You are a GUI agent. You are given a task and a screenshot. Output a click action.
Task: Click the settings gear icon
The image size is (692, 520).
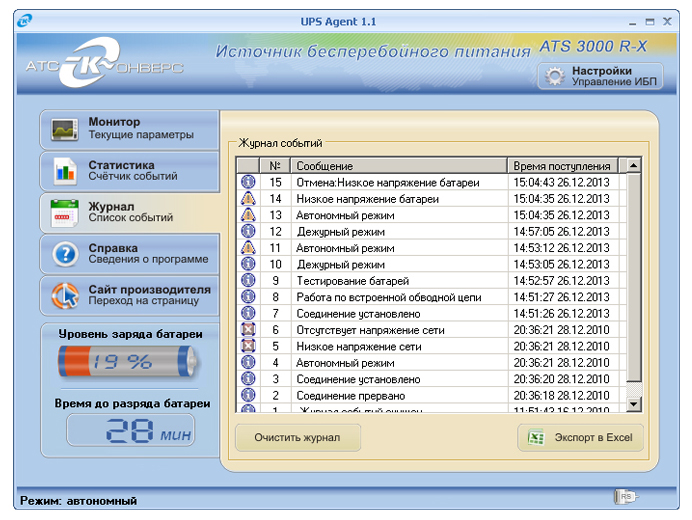[555, 76]
